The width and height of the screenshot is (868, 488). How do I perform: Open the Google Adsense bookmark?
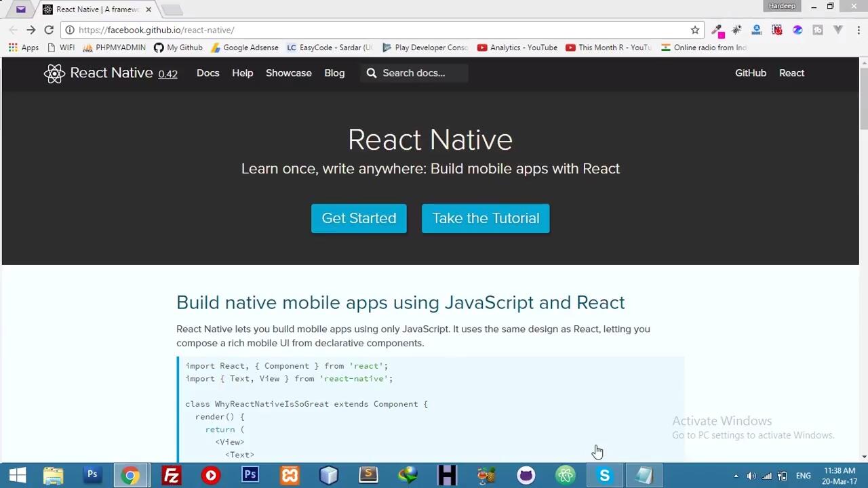[244, 47]
